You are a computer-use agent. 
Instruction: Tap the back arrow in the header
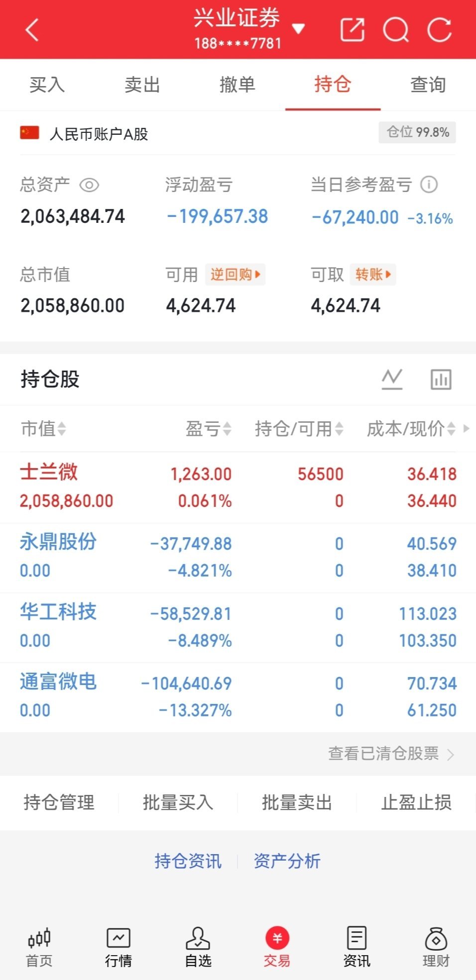pyautogui.click(x=32, y=30)
